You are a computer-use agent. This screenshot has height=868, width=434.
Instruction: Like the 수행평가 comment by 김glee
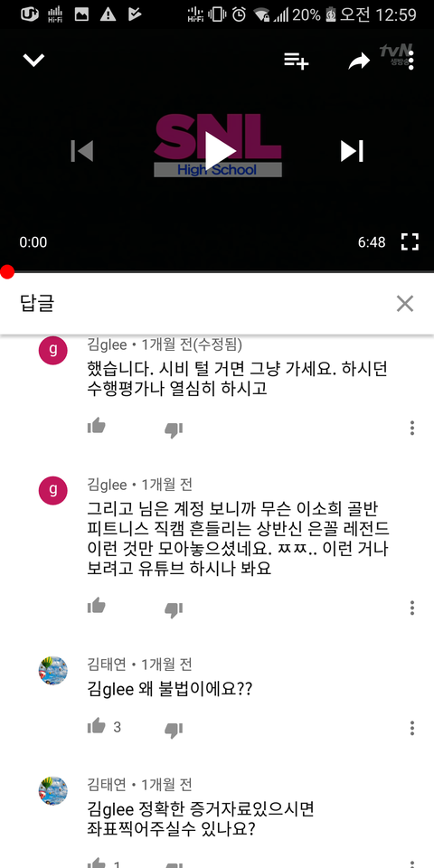coord(97,426)
